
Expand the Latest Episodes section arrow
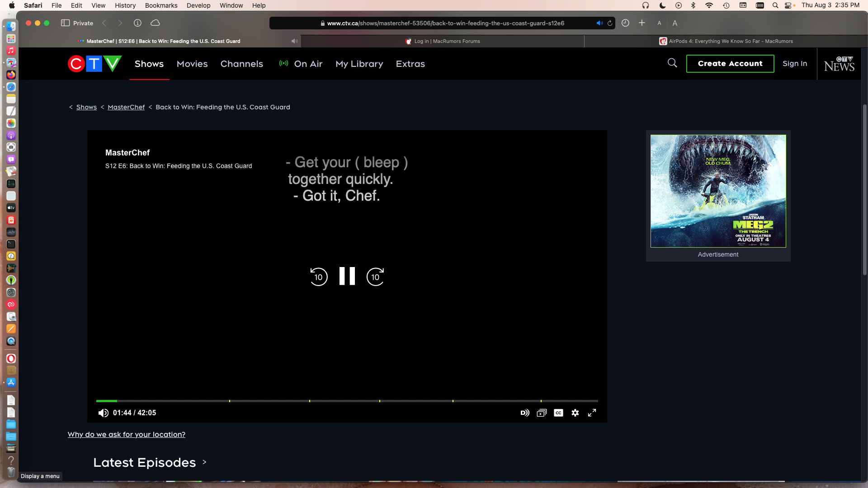(204, 462)
